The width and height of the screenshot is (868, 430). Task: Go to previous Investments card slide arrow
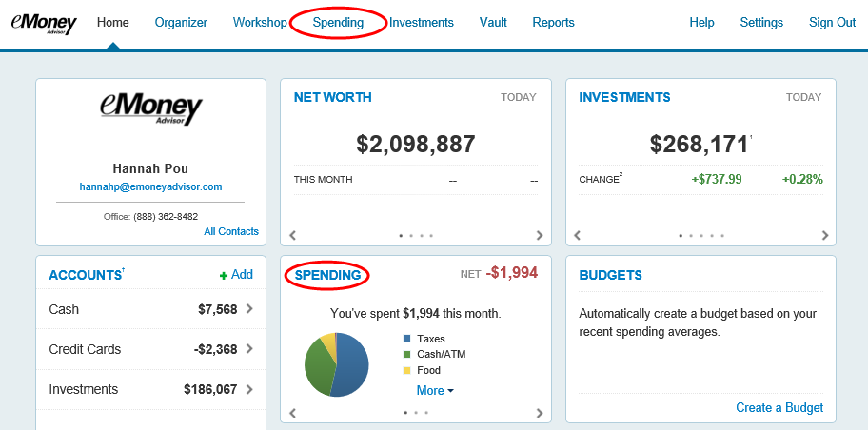click(x=578, y=235)
